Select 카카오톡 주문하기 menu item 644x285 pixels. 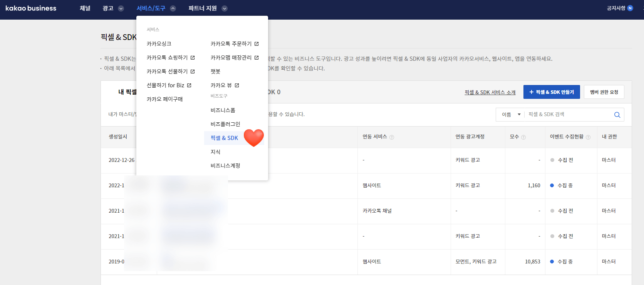231,44
